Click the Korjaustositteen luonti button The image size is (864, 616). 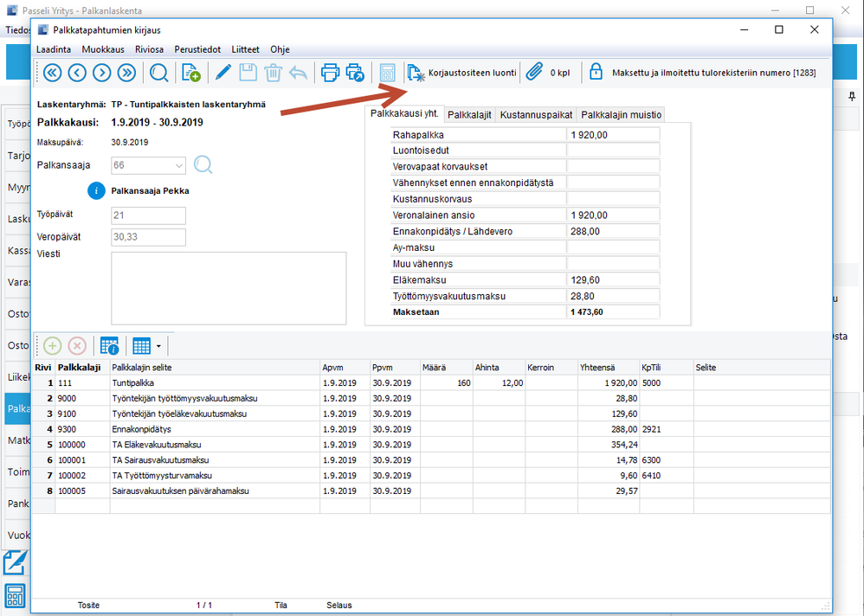coord(460,73)
